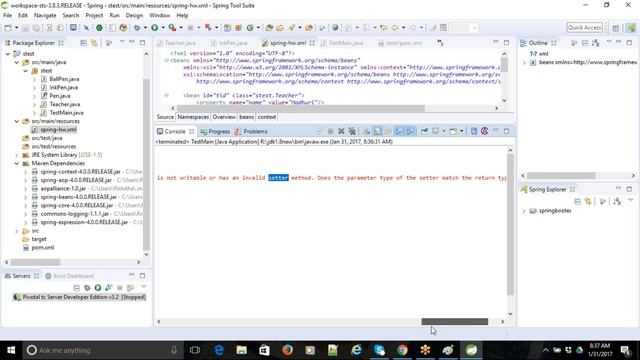Click Console horizontal scrollbar thumb
The width and height of the screenshot is (640, 360).
pos(455,322)
